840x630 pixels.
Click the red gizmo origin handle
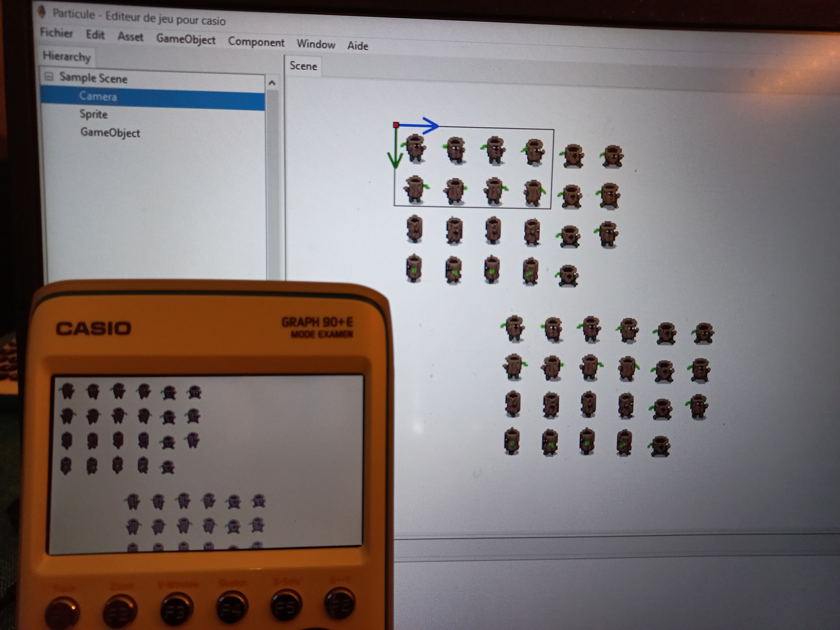pos(396,125)
